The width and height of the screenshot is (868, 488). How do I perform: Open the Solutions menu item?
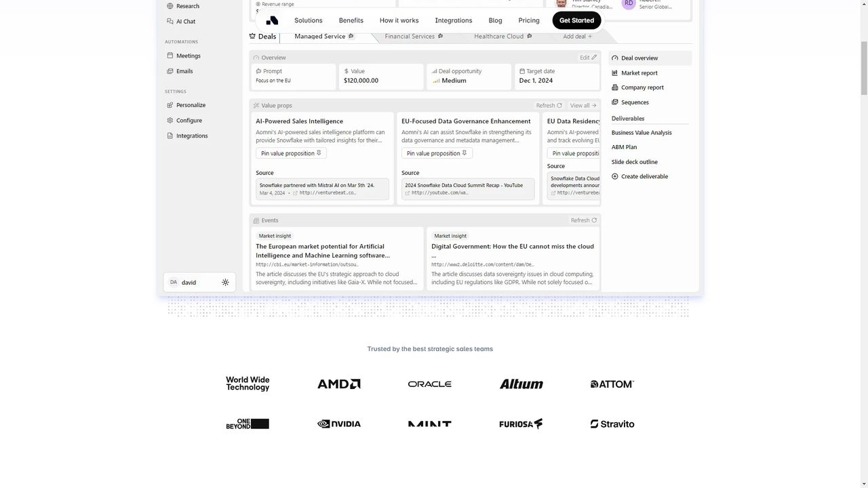click(x=309, y=20)
